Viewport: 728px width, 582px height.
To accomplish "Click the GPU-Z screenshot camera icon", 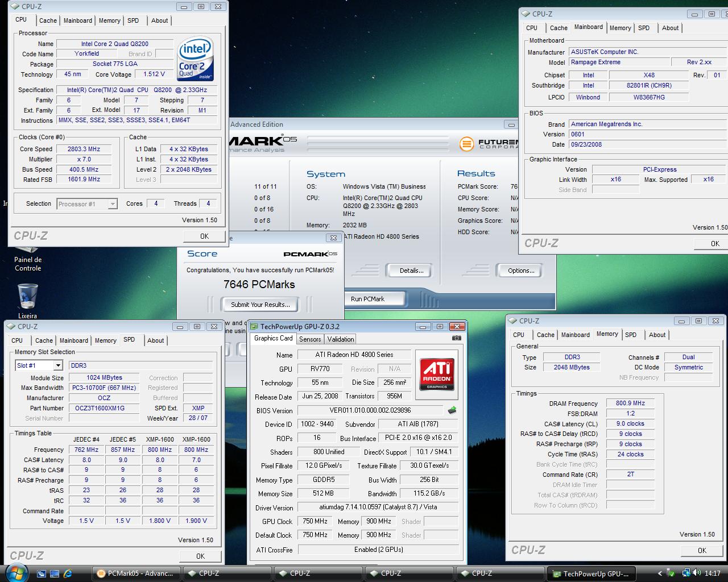I will pyautogui.click(x=456, y=338).
